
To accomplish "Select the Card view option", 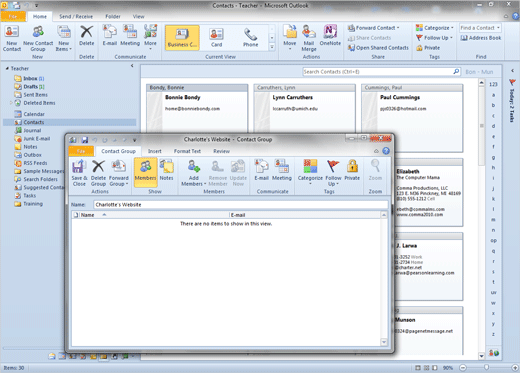I will pyautogui.click(x=216, y=38).
